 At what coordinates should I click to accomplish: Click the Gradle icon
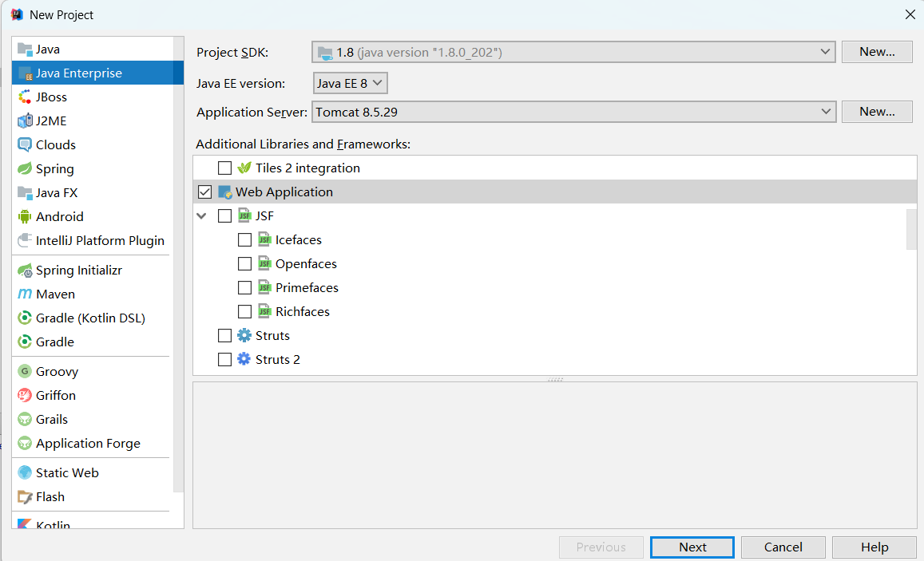click(25, 342)
